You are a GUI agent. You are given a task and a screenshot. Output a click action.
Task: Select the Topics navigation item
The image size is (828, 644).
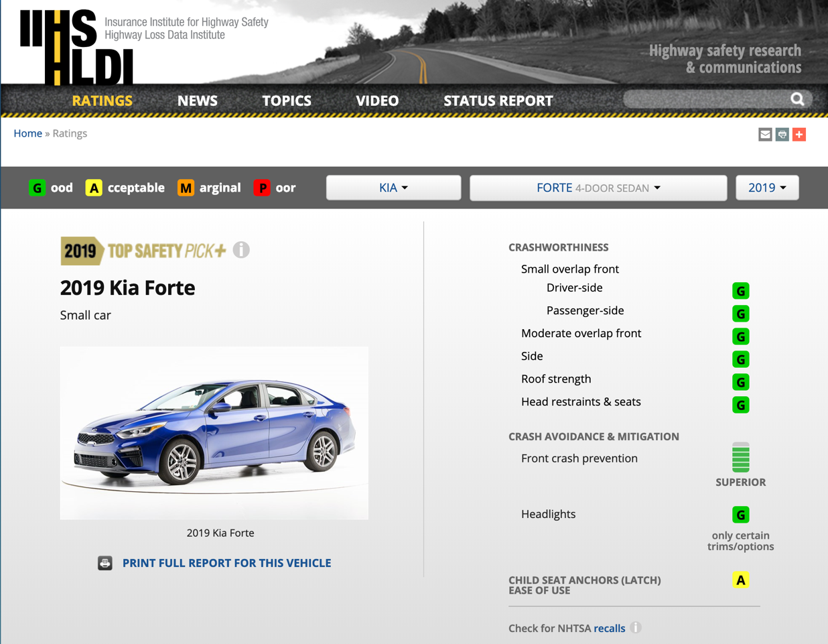tap(286, 101)
